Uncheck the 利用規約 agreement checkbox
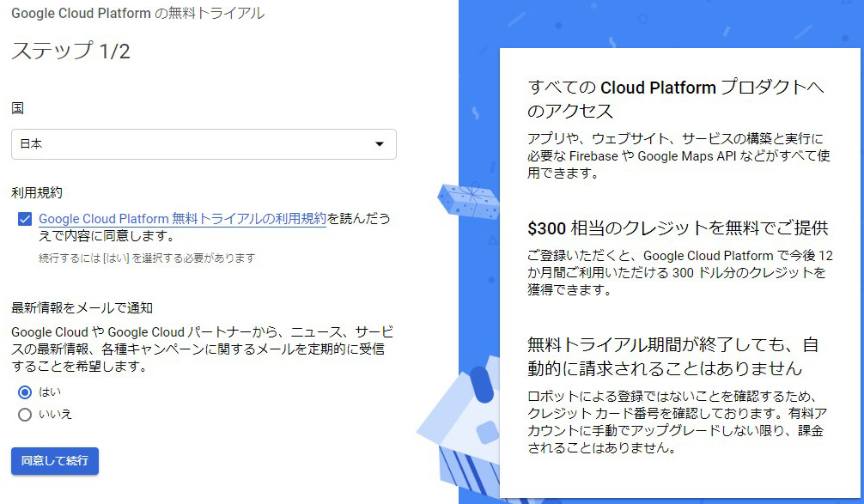Image resolution: width=864 pixels, height=504 pixels. (25, 219)
